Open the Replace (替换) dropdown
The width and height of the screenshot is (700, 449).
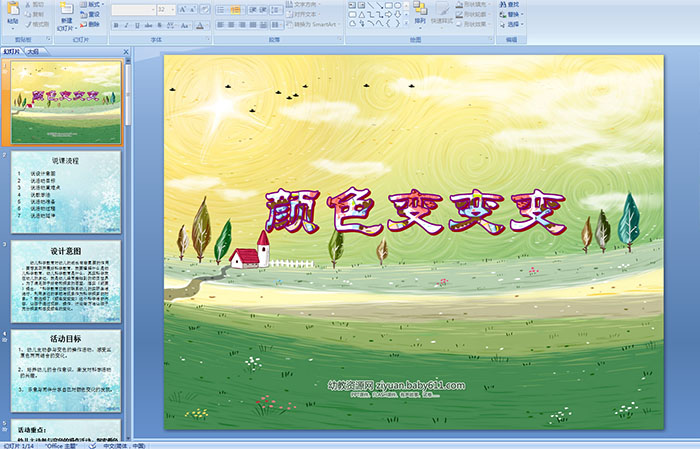(512, 14)
